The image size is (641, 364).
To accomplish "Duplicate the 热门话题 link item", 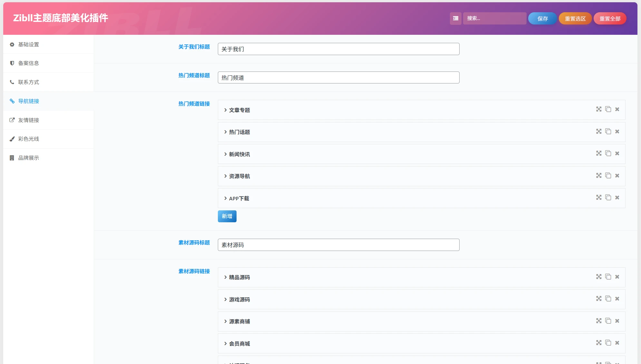I will pyautogui.click(x=608, y=131).
